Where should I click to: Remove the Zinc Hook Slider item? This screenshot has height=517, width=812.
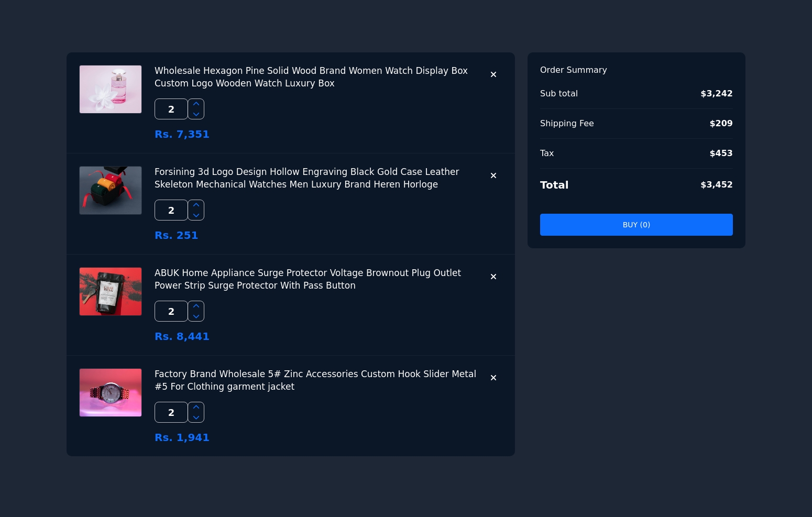pyautogui.click(x=493, y=378)
